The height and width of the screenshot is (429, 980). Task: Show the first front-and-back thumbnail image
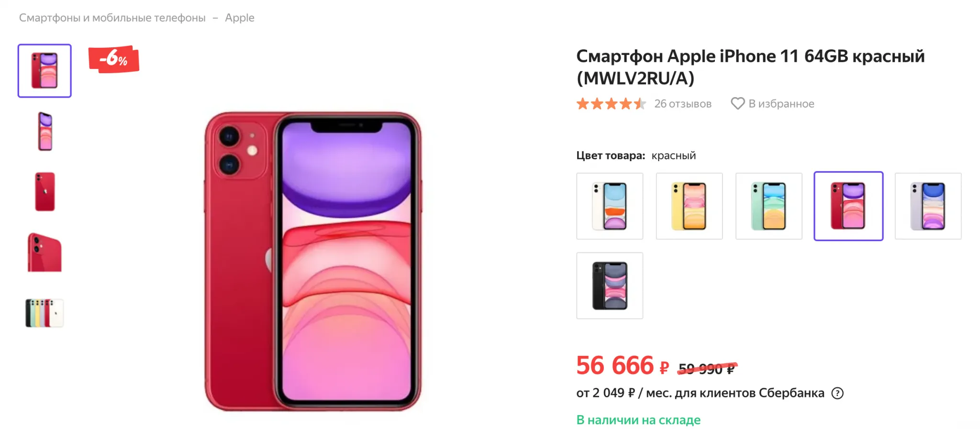45,71
